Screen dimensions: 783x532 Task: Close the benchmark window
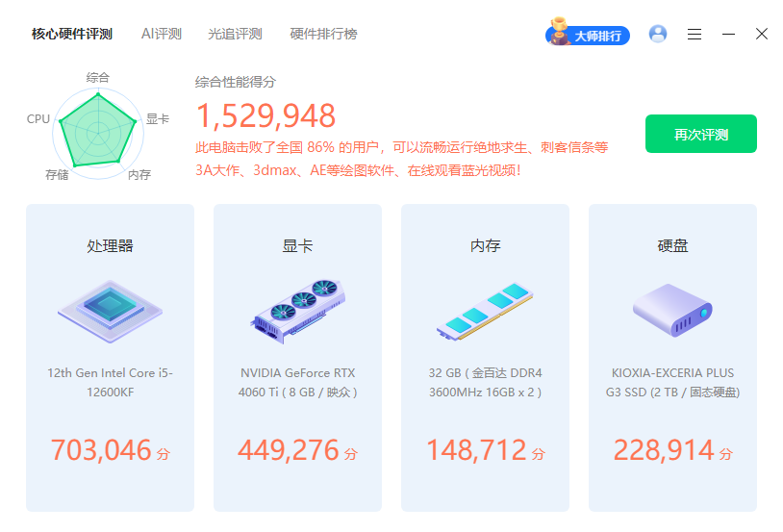coord(762,34)
